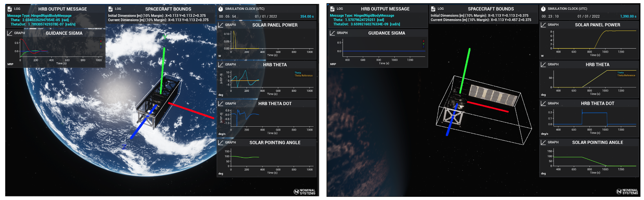This screenshot has width=644, height=200.
Task: Click the Theta value 2.03402262947954E-05 rad
Action: (46, 20)
